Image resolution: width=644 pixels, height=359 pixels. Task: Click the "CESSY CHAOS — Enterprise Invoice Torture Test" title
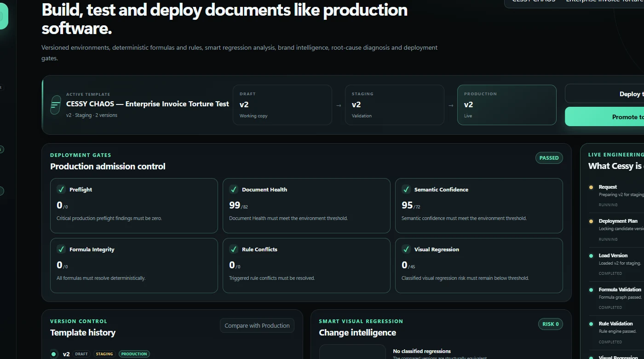[148, 104]
